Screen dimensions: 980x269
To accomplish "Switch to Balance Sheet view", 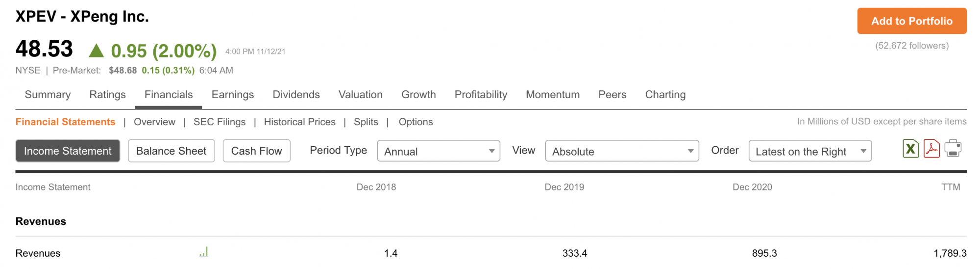I will point(171,151).
